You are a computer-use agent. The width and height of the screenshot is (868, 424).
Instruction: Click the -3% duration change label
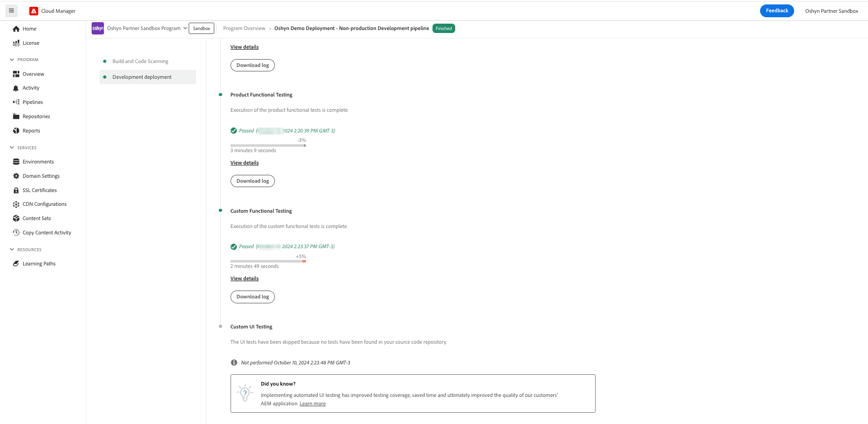tap(301, 140)
